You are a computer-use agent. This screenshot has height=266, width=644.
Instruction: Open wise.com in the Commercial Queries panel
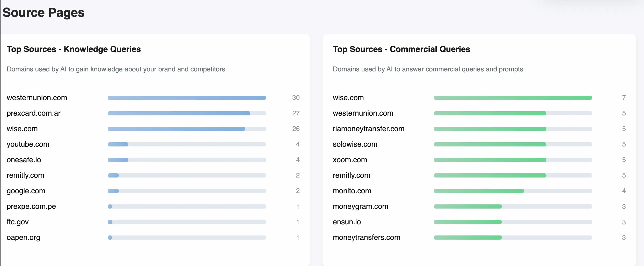pos(348,98)
